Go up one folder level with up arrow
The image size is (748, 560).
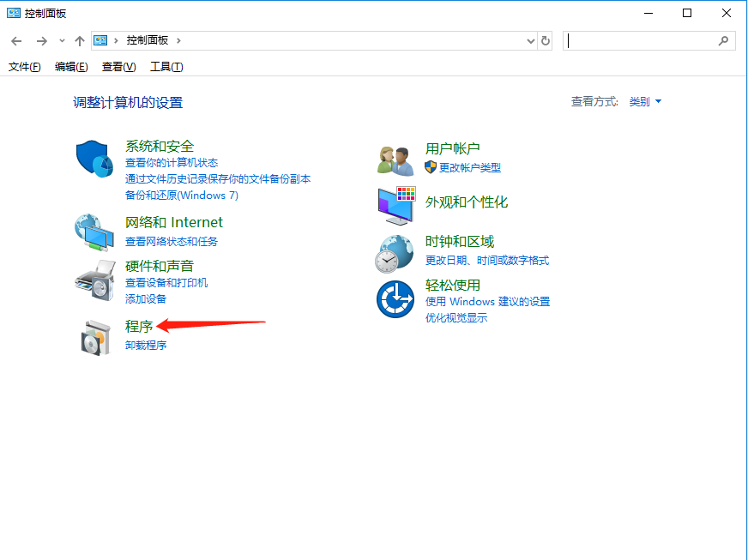[80, 40]
